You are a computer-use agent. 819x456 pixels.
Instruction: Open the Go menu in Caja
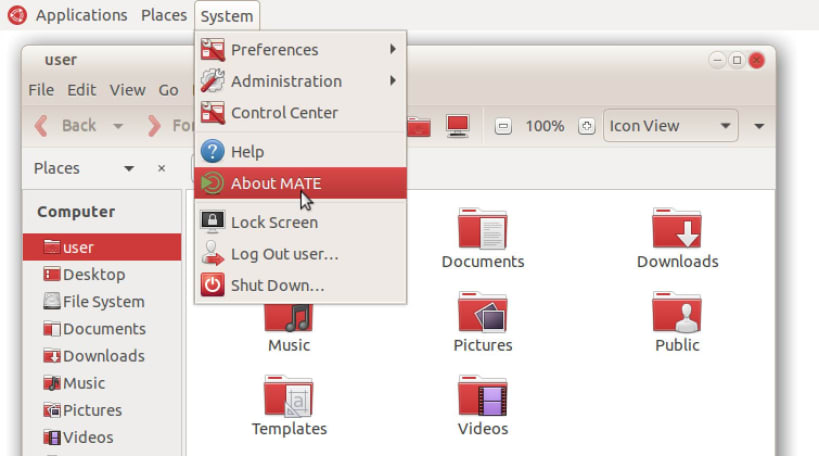168,90
